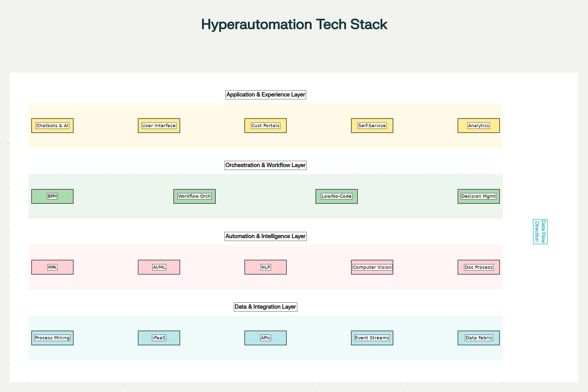This screenshot has height=392, width=588.
Task: Select the Low/No-Code node
Action: [336, 196]
